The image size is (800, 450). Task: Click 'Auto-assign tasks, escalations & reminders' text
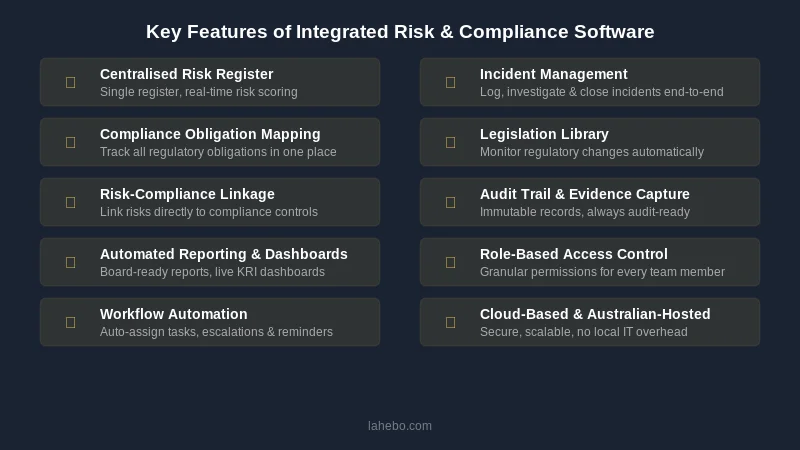tap(216, 332)
